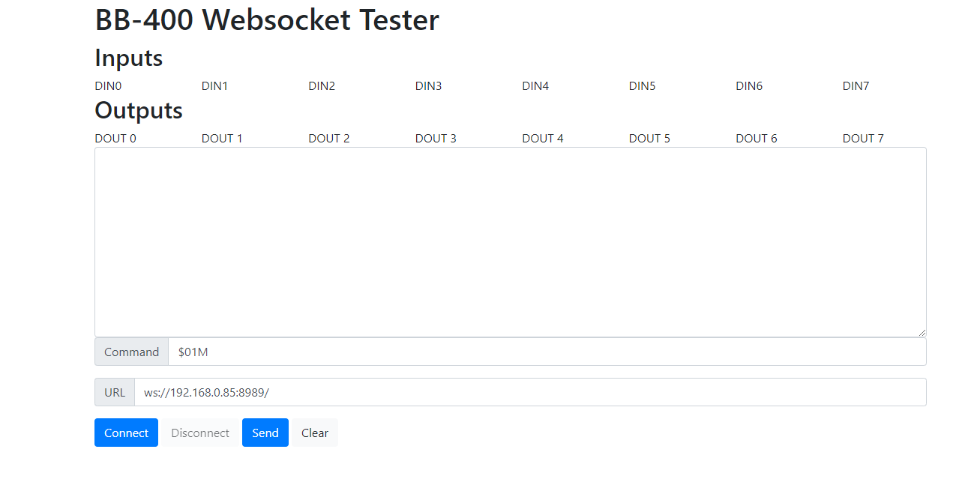This screenshot has width=980, height=503.
Task: Toggle the DOUT 6 output
Action: coord(756,138)
